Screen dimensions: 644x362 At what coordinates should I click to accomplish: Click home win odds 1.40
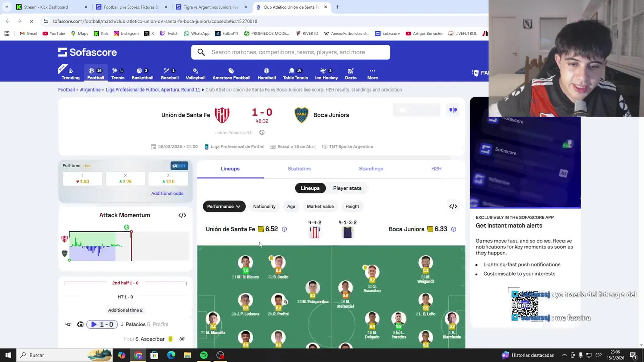tap(83, 179)
